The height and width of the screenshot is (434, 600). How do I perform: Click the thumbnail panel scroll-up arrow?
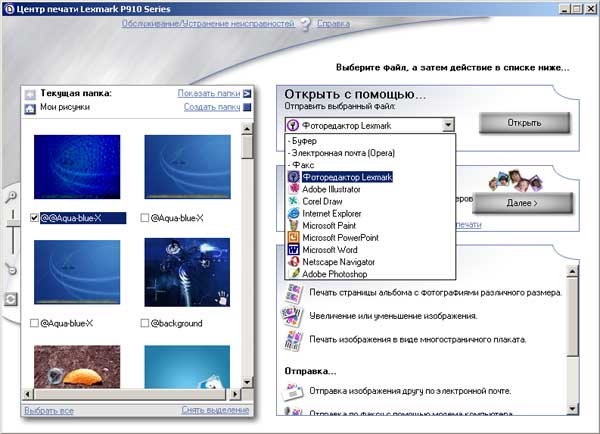pos(247,129)
